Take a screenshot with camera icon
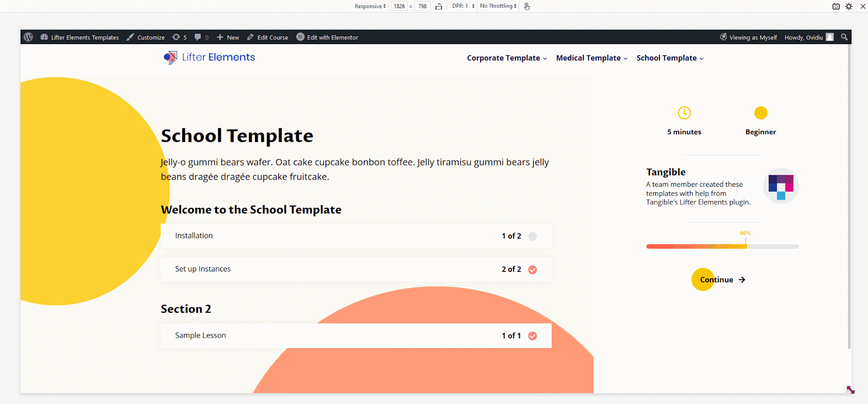The image size is (868, 404). [x=836, y=7]
